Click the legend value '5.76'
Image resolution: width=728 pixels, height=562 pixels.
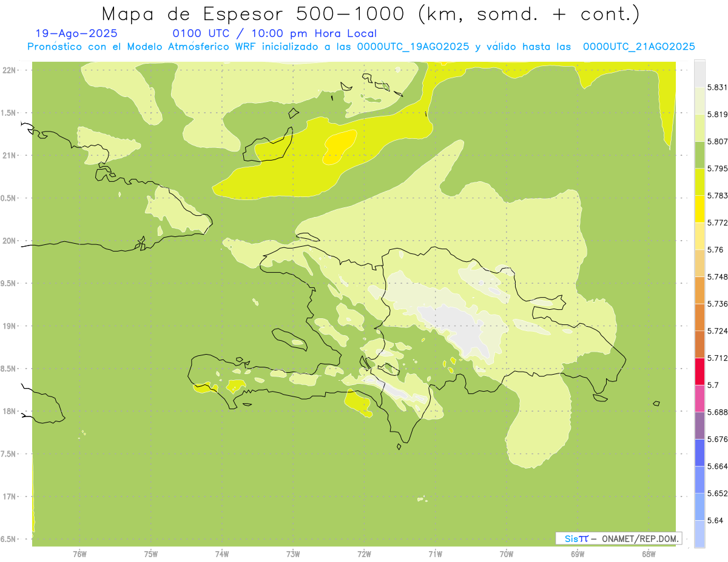715,250
